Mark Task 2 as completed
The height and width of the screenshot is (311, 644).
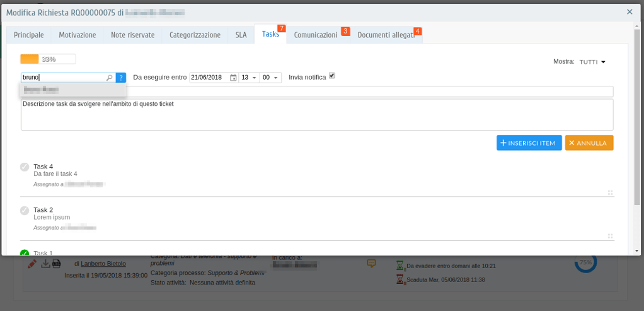point(25,210)
